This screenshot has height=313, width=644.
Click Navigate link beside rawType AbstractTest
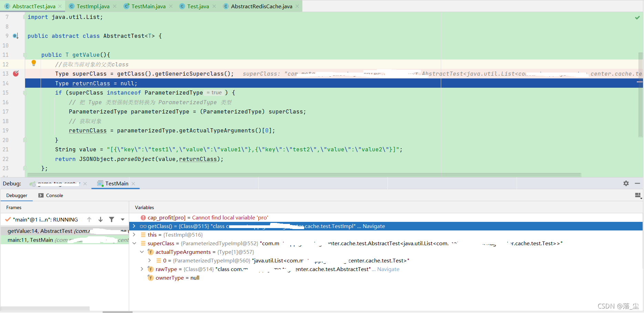388,269
